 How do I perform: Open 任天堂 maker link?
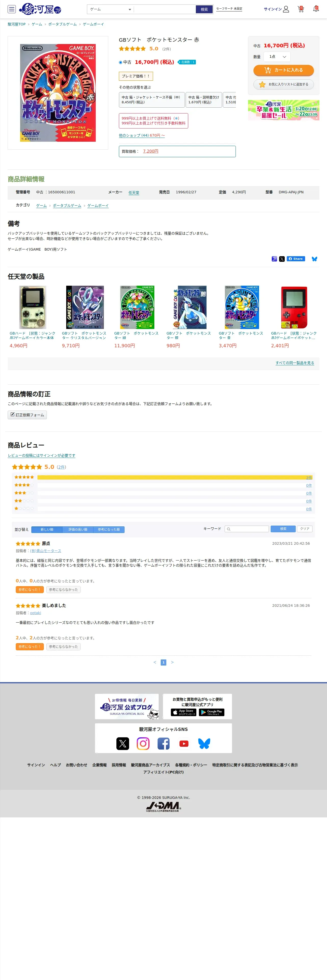click(x=134, y=193)
